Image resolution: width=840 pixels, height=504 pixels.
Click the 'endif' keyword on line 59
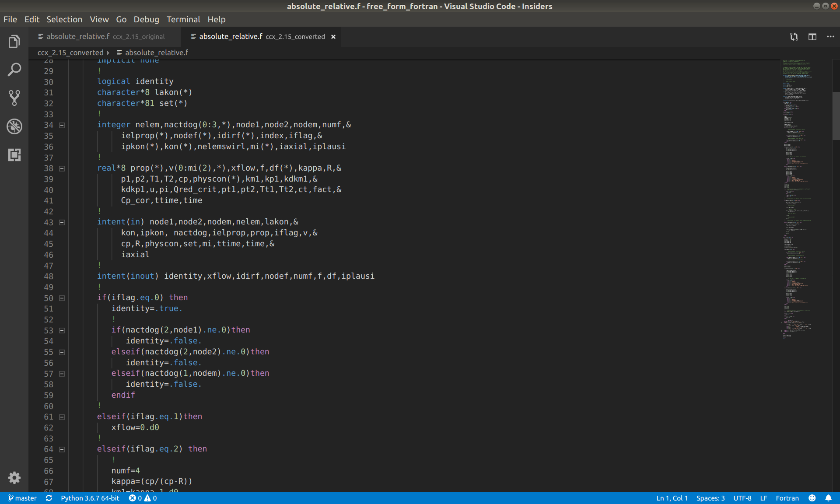point(123,395)
